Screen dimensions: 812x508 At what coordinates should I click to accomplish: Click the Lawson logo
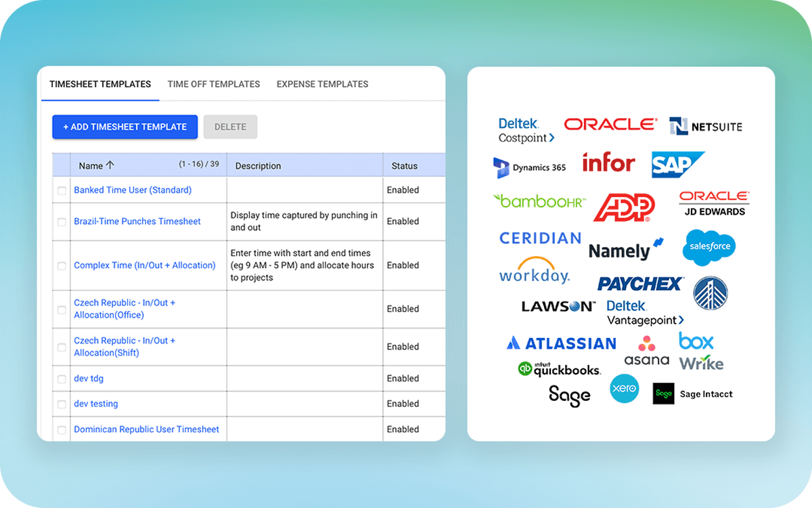coord(558,306)
